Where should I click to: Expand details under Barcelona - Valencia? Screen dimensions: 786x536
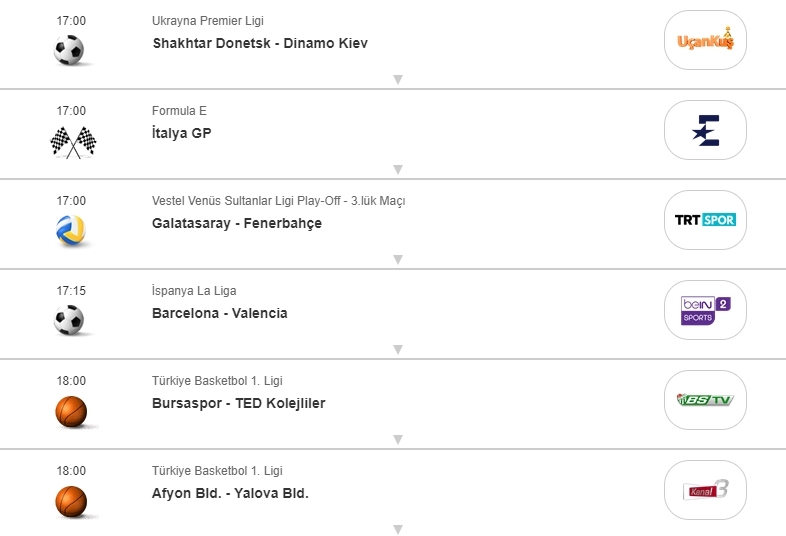coord(397,349)
